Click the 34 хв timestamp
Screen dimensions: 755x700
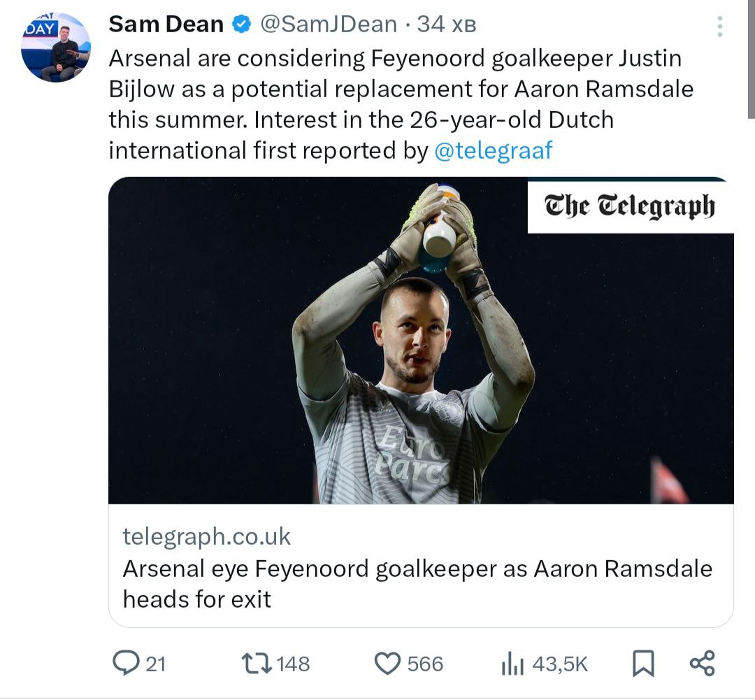pos(447,25)
